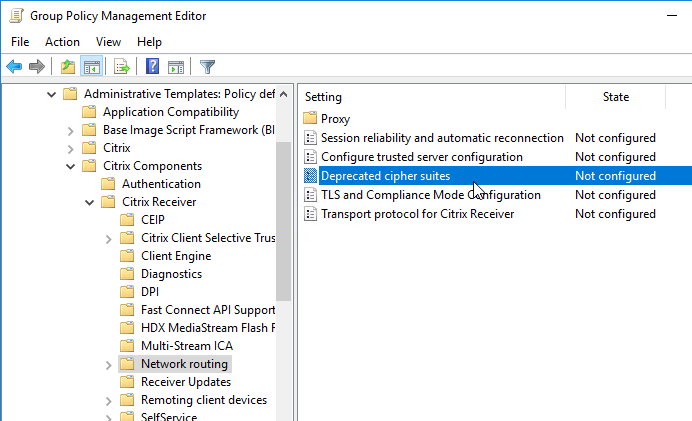Click the Back arrow toolbar icon
This screenshot has width=692, height=421.
[x=14, y=67]
